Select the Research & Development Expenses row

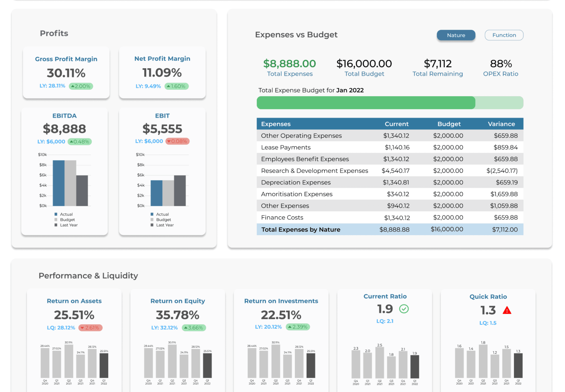pyautogui.click(x=390, y=171)
